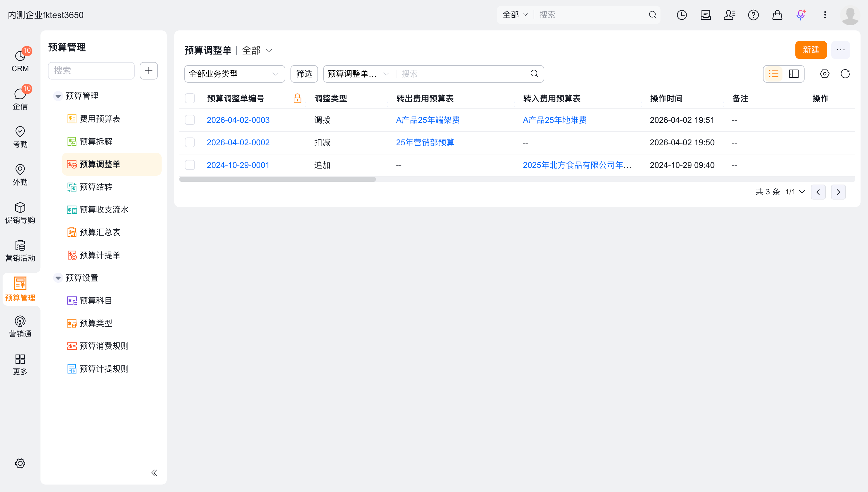Open 25年营销部预算 link
The height and width of the screenshot is (492, 868).
(425, 142)
